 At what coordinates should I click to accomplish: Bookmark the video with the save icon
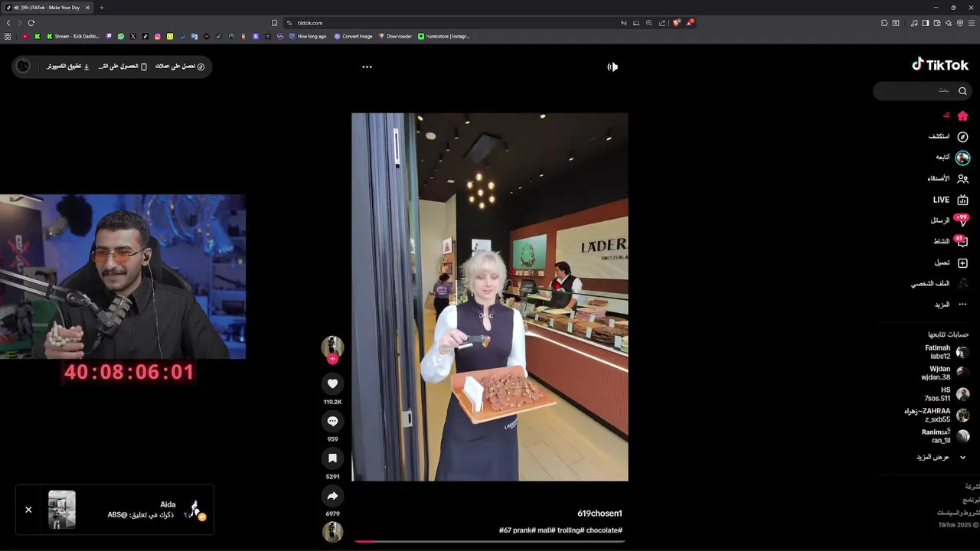point(332,458)
